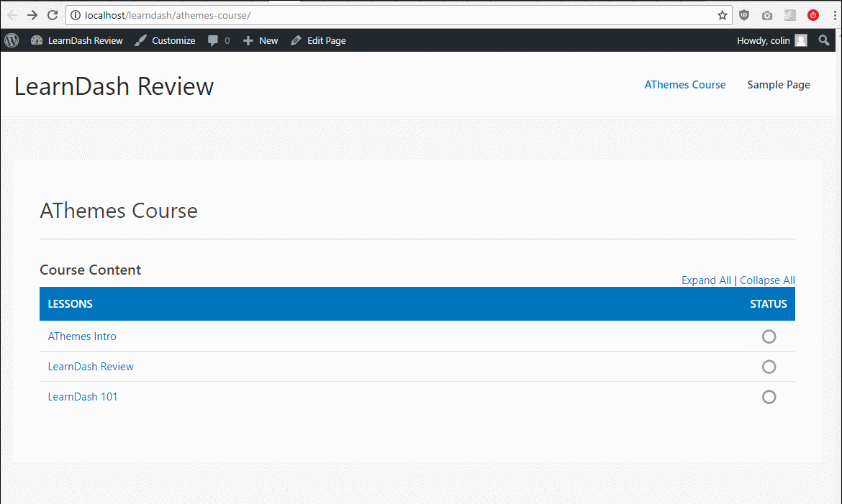This screenshot has width=842, height=504.
Task: Reload the page with the refresh icon
Action: tap(52, 15)
